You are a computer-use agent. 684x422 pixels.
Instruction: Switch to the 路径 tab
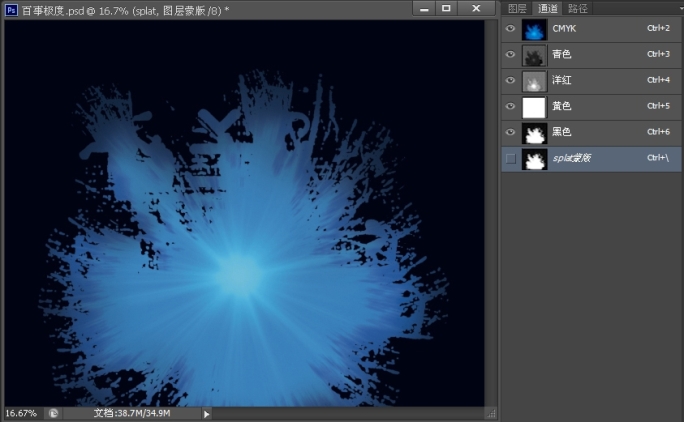tap(577, 8)
